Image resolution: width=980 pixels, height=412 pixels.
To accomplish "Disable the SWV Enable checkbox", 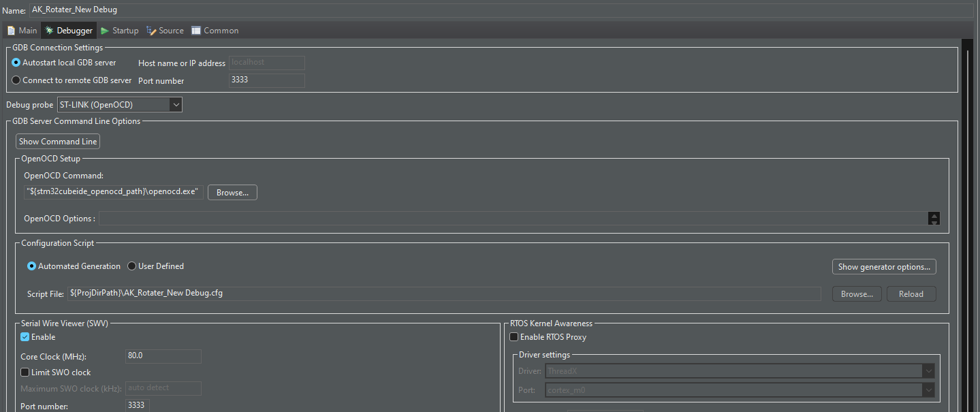I will pyautogui.click(x=25, y=336).
